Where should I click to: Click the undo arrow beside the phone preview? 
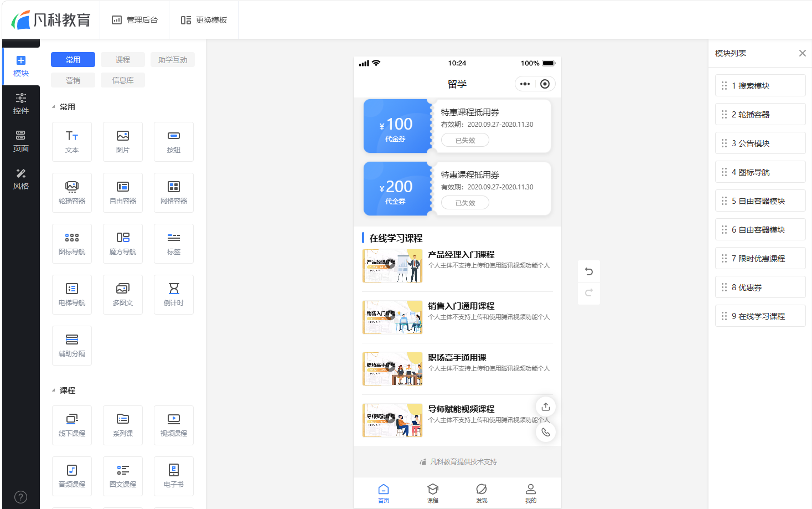pos(589,271)
